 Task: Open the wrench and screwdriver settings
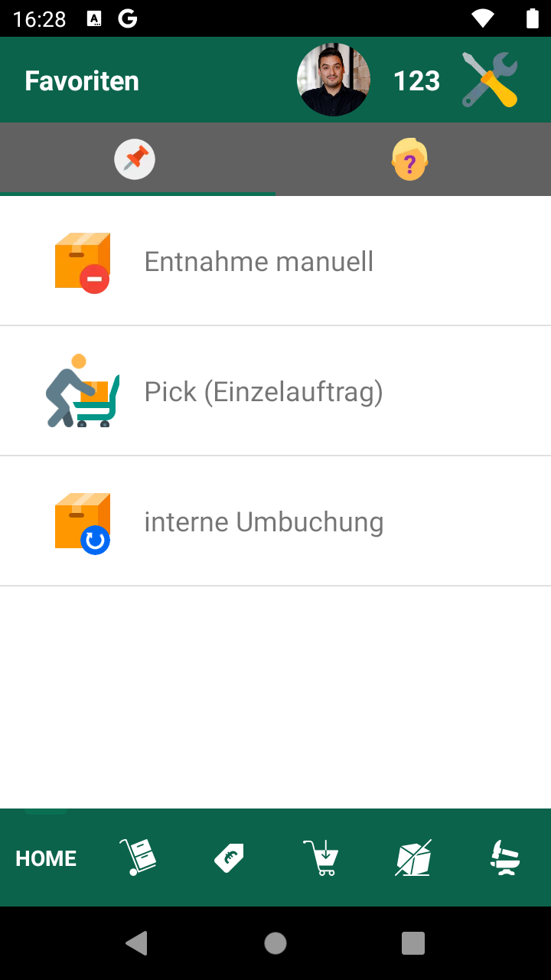[x=491, y=80]
